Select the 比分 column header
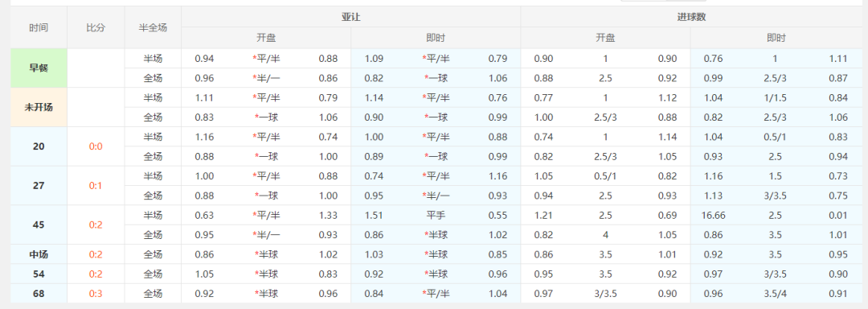The height and width of the screenshot is (309, 868). 96,27
